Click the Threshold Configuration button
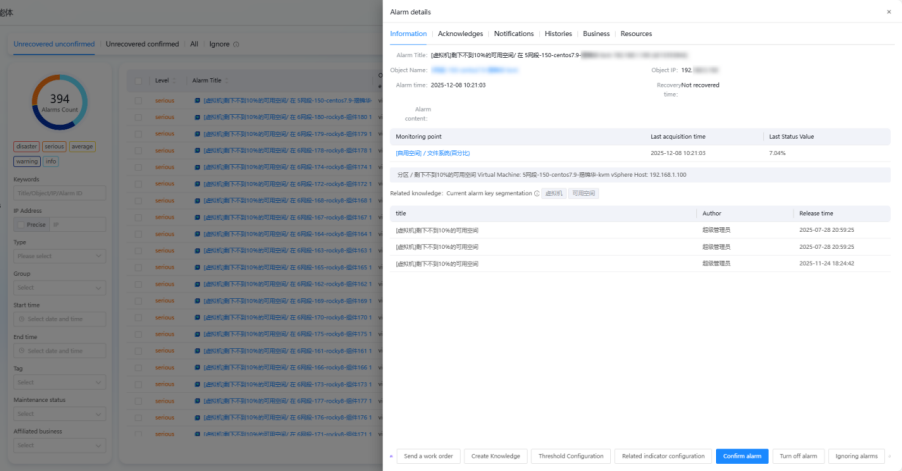The image size is (902, 471). 571,456
